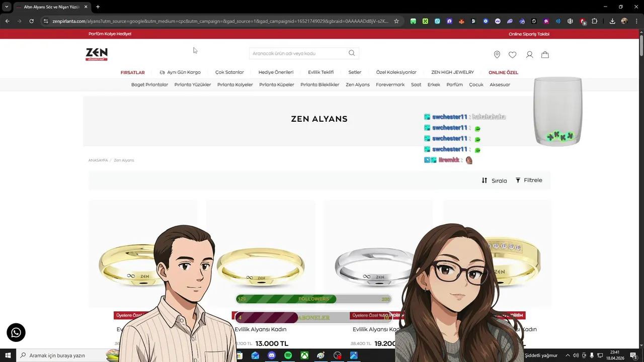Open the Aynı Gün Kargo menu
644x362 pixels.
[x=180, y=72]
